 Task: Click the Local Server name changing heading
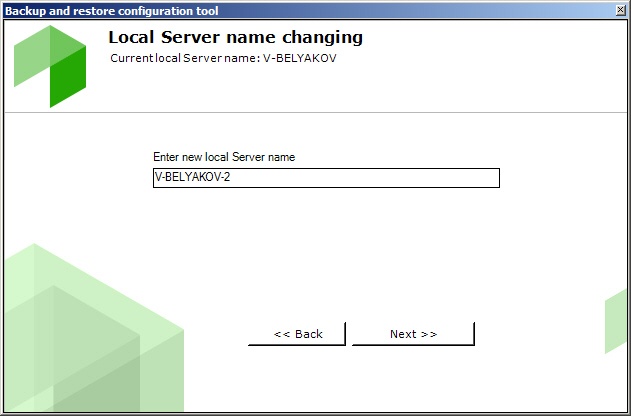tap(235, 37)
